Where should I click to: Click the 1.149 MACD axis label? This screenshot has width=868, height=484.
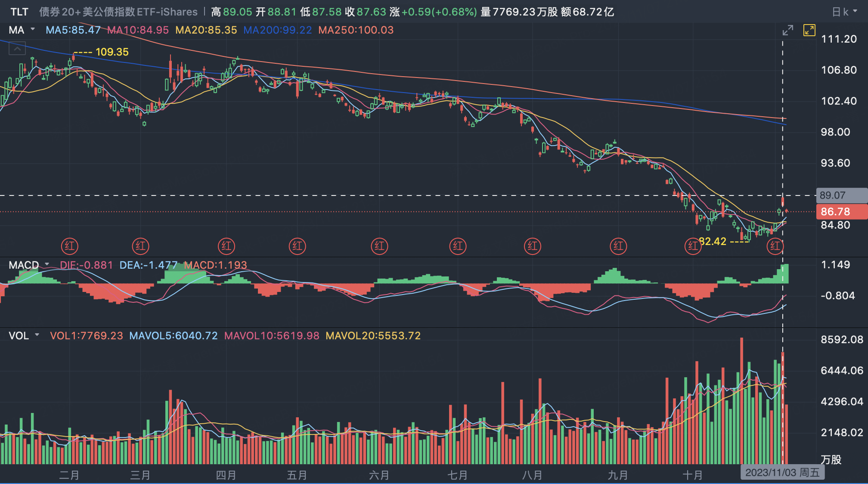[x=835, y=265]
